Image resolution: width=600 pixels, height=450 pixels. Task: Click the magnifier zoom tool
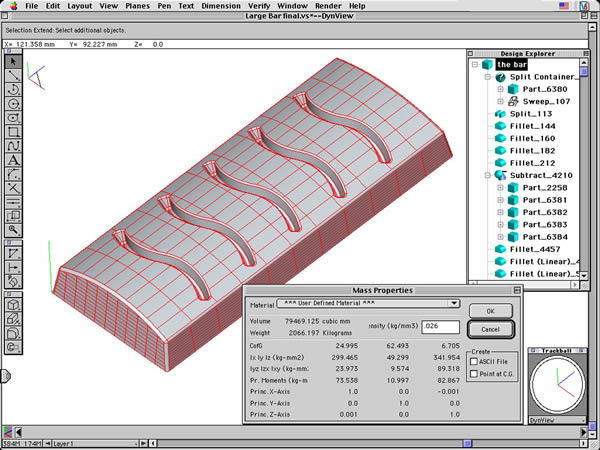15,229
